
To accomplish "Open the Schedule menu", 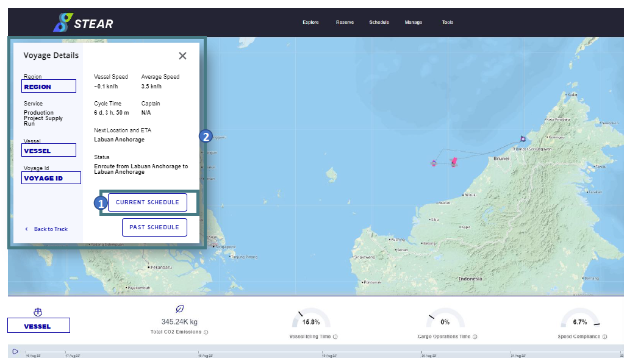I will point(379,23).
